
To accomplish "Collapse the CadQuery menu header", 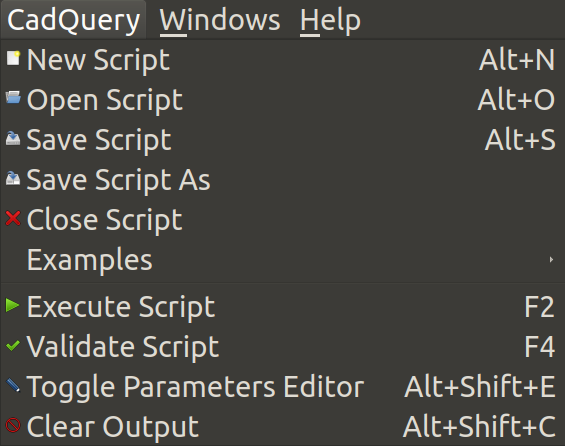I will pyautogui.click(x=74, y=20).
